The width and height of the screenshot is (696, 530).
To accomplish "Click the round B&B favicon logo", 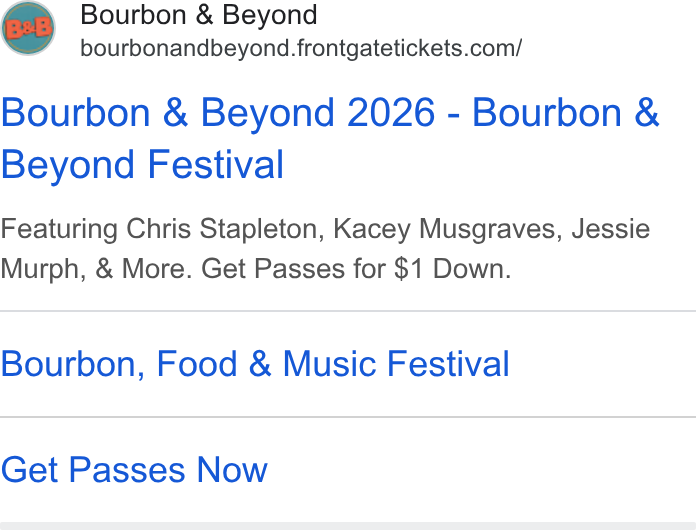I will pyautogui.click(x=28, y=28).
